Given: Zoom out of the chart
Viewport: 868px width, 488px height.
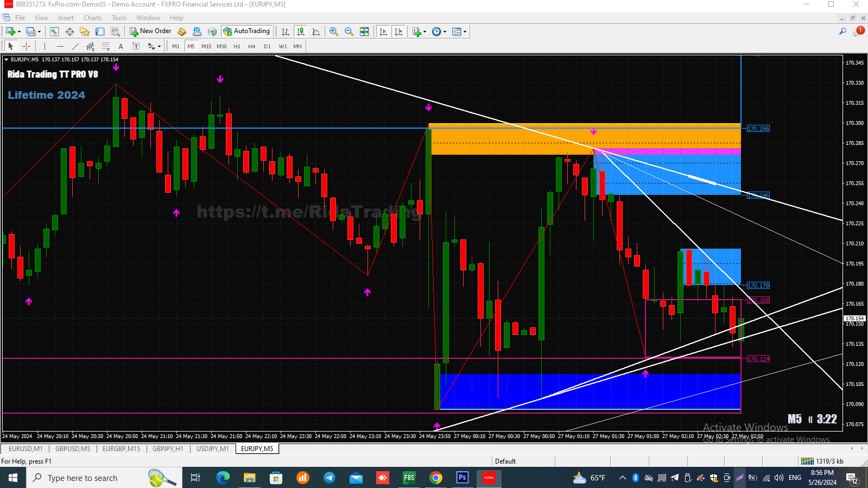Looking at the screenshot, I should pos(349,31).
